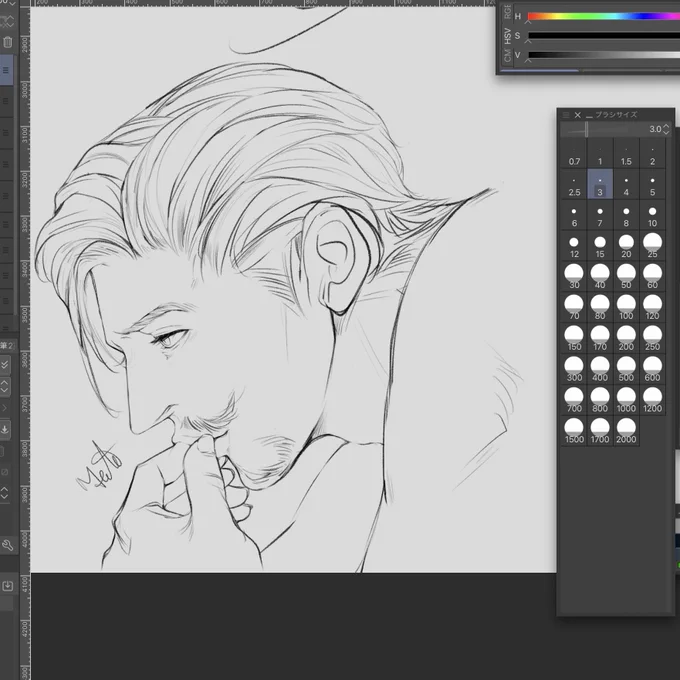Viewport: 680px width, 680px height.
Task: Click the trash delete icon in left panel
Action: coord(7,42)
